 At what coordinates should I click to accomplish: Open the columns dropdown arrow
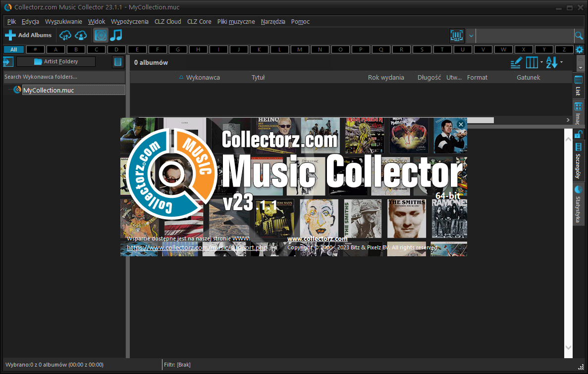[541, 62]
